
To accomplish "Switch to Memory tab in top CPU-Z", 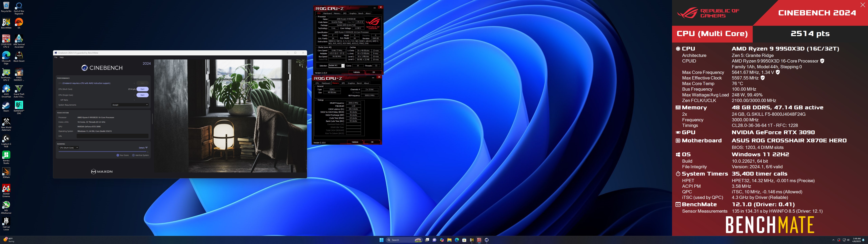I will point(337,14).
